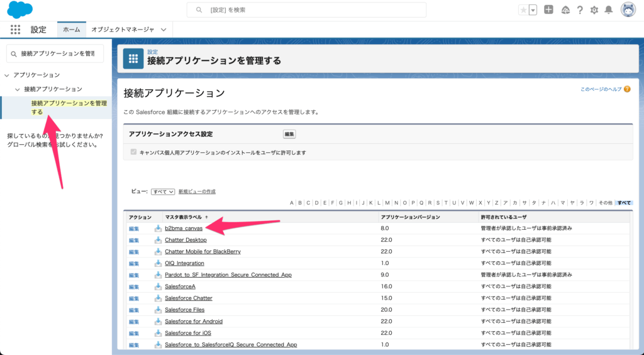Click the setup gear icon
Viewport: 644px width, 355px height.
pyautogui.click(x=594, y=10)
